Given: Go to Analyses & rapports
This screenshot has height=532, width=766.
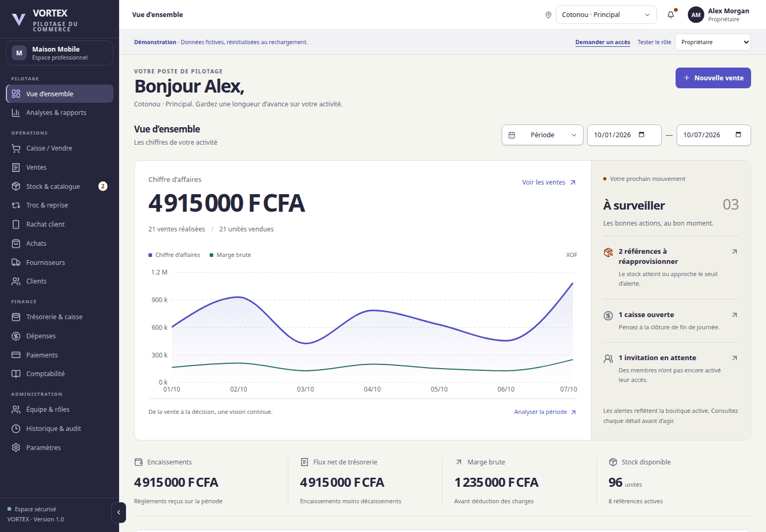Looking at the screenshot, I should pyautogui.click(x=60, y=113).
